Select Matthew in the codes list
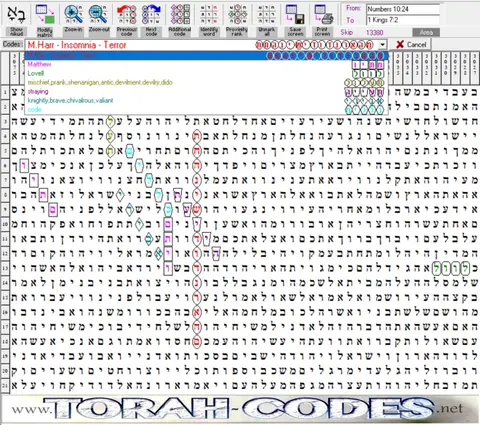480x425 pixels. (x=206, y=64)
